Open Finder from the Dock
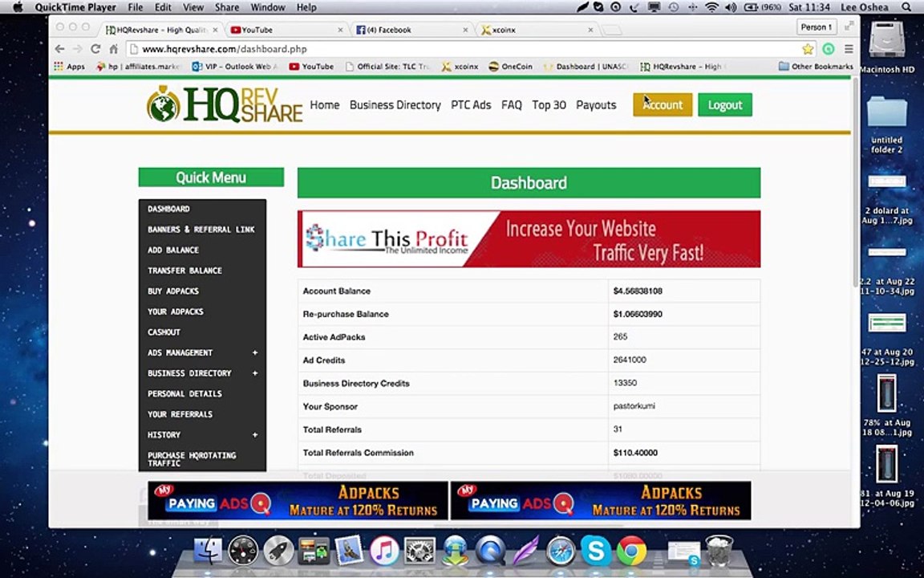The image size is (924, 578). pos(208,551)
